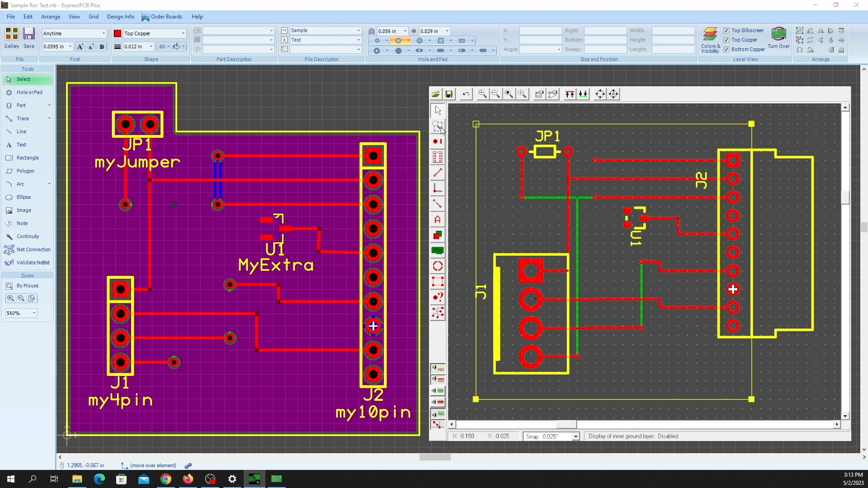Viewport: 868px width, 488px height.
Task: Toggle bold text with the B button
Action: (102, 47)
